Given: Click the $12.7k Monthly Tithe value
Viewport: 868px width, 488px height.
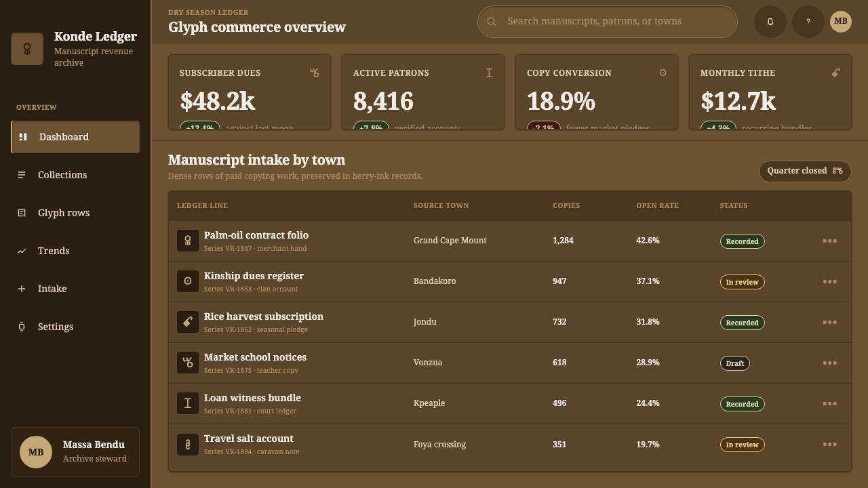Looking at the screenshot, I should click(738, 101).
